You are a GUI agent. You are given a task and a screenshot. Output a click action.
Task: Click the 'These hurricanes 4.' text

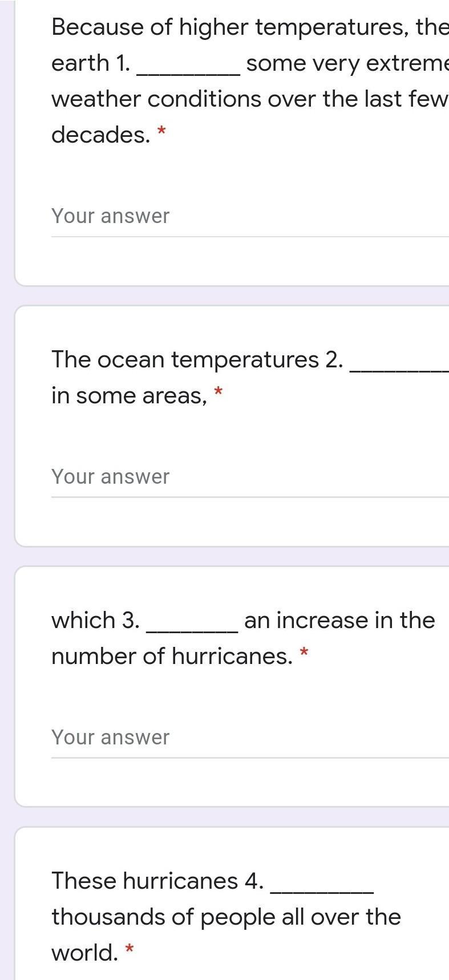pyautogui.click(x=157, y=881)
